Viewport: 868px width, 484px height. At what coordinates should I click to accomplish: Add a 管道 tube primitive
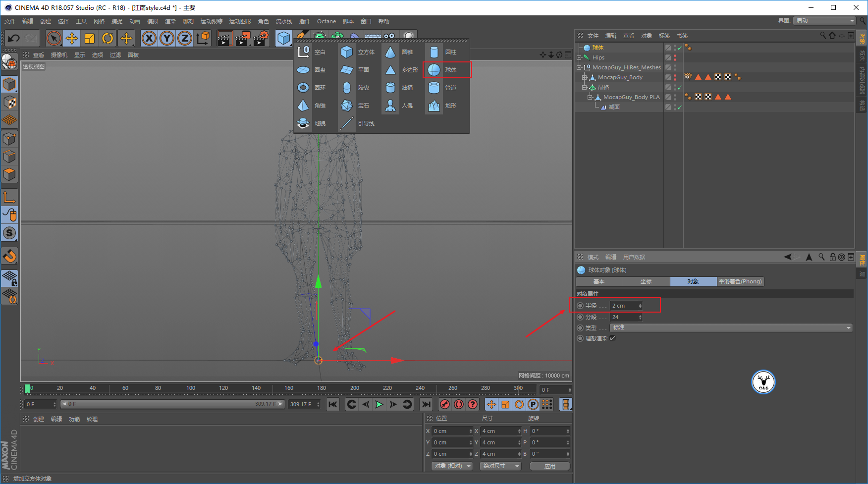(x=443, y=88)
